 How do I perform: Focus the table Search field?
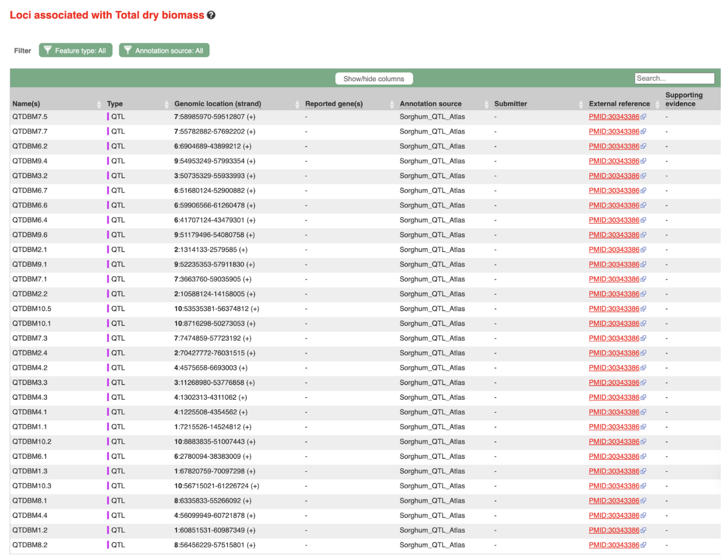coord(674,78)
